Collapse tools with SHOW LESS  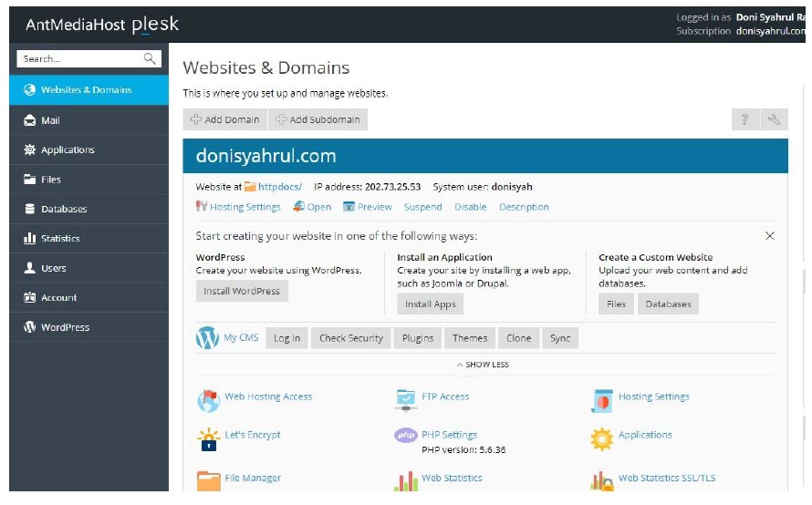coord(483,365)
